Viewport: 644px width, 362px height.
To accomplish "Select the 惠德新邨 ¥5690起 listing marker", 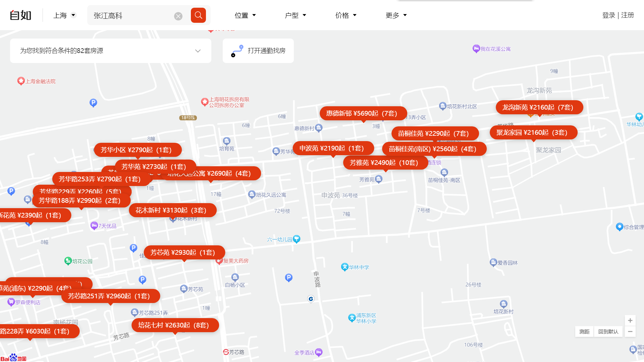I will click(363, 113).
